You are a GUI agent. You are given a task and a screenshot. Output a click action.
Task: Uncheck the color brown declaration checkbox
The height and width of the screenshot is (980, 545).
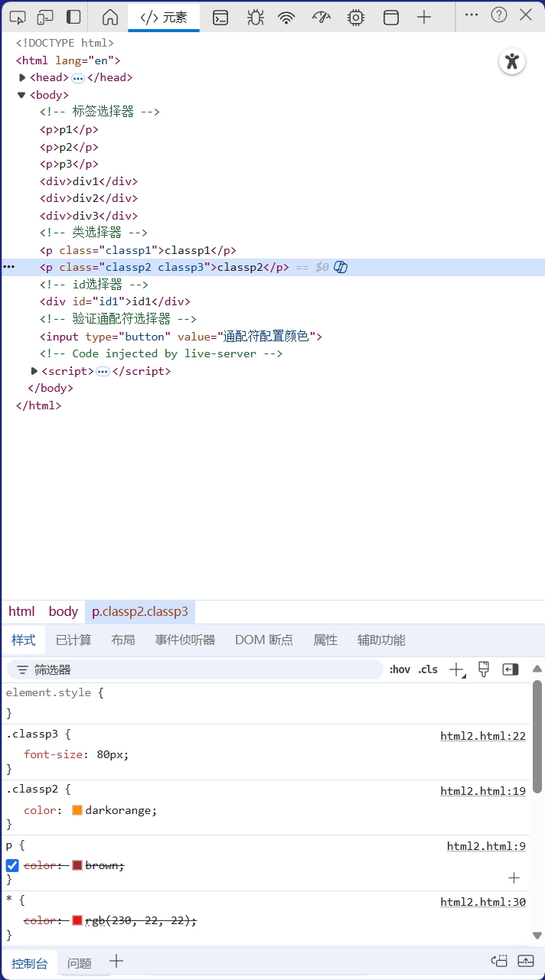tap(12, 865)
